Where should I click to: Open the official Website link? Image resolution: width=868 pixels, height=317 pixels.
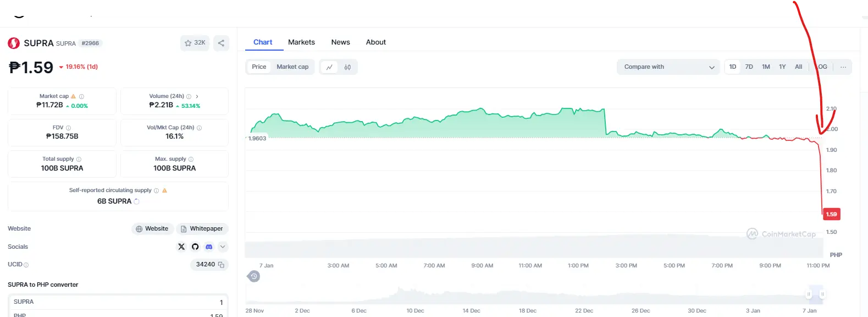152,228
